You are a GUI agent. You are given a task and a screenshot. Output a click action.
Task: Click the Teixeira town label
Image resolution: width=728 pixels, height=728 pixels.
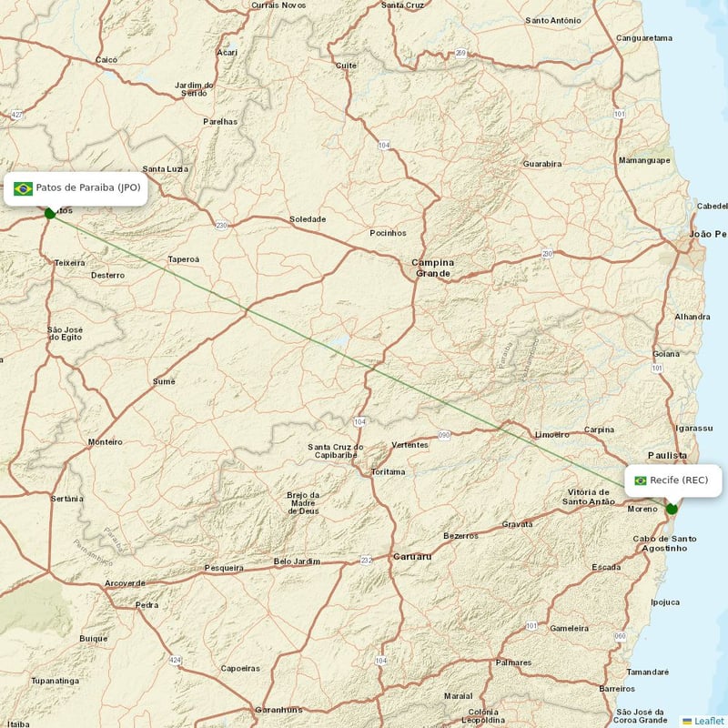70,263
